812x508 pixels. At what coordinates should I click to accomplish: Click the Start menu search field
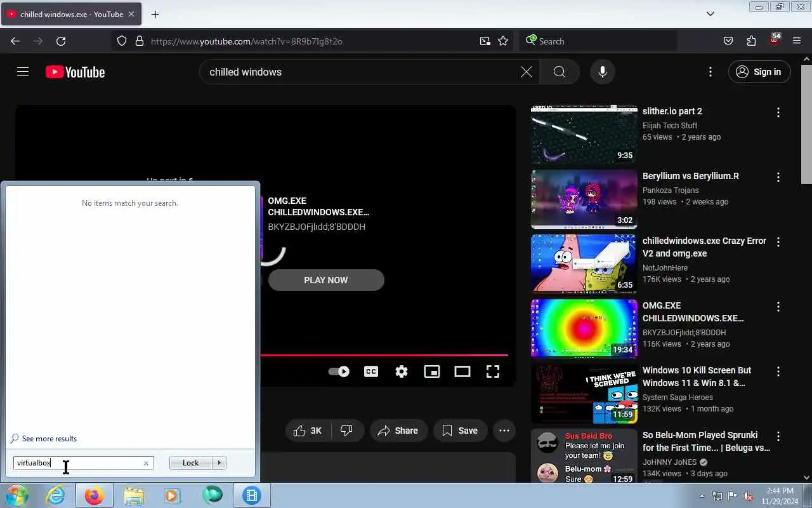pos(83,463)
